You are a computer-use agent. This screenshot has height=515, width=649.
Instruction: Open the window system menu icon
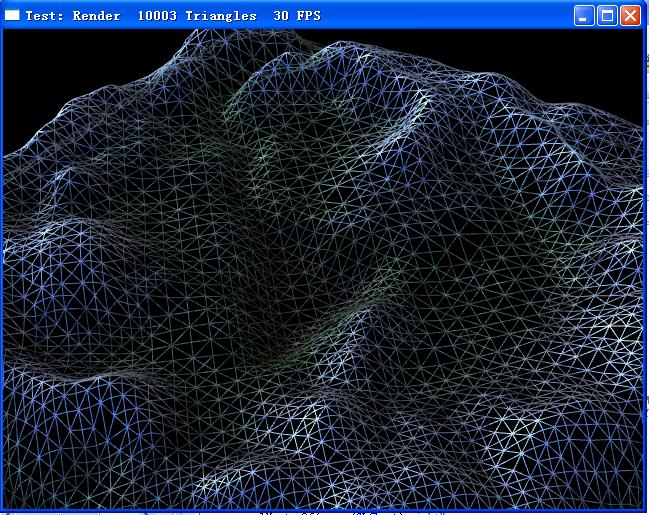(x=12, y=15)
